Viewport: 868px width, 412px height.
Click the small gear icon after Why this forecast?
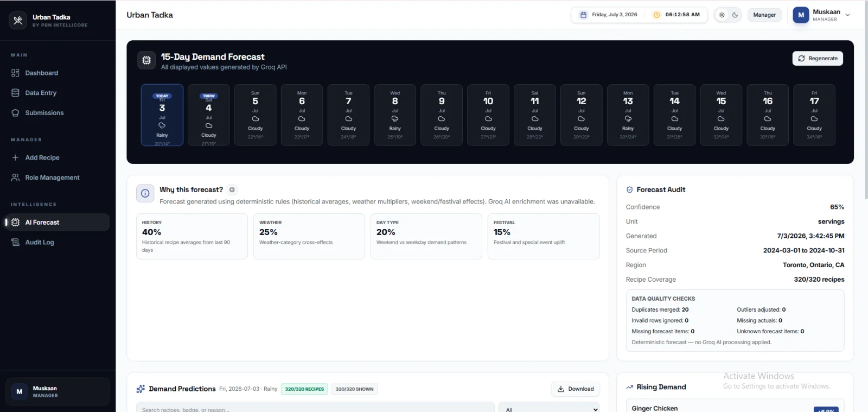pos(232,189)
